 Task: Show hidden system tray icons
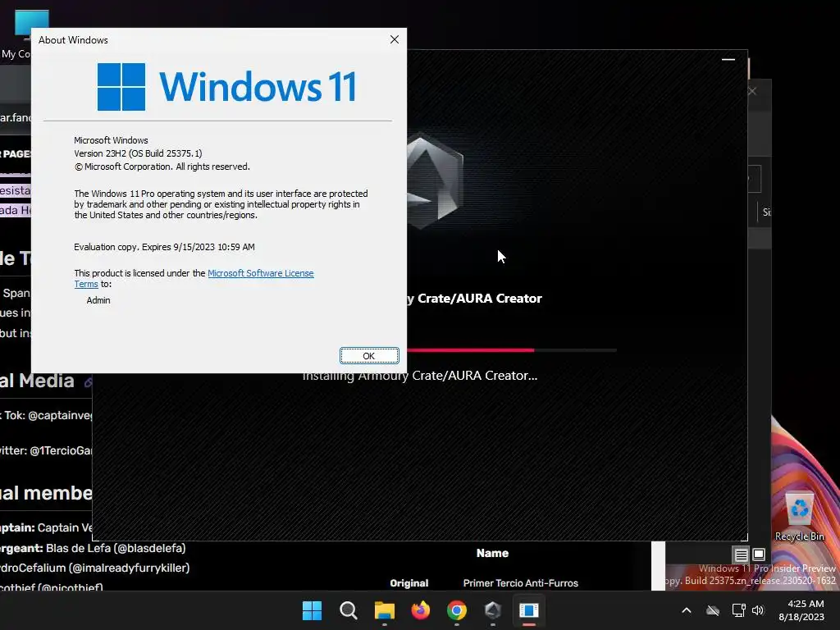pos(687,610)
